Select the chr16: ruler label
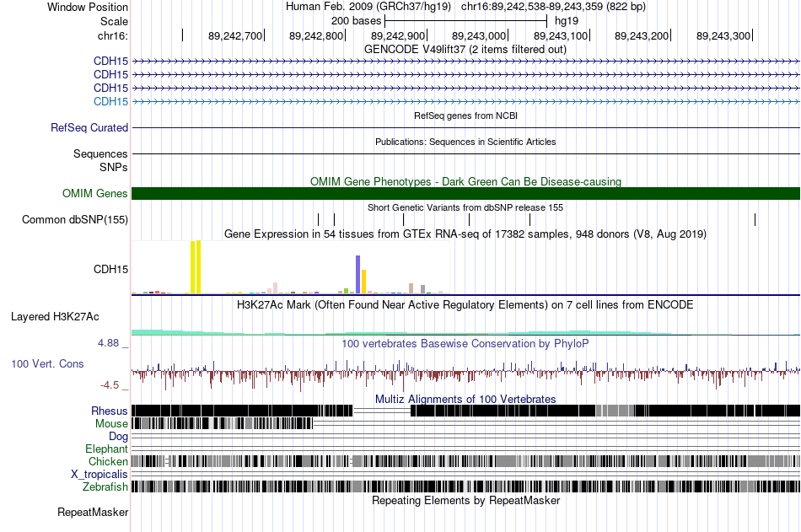Screen dimensions: 801x532 112,35
